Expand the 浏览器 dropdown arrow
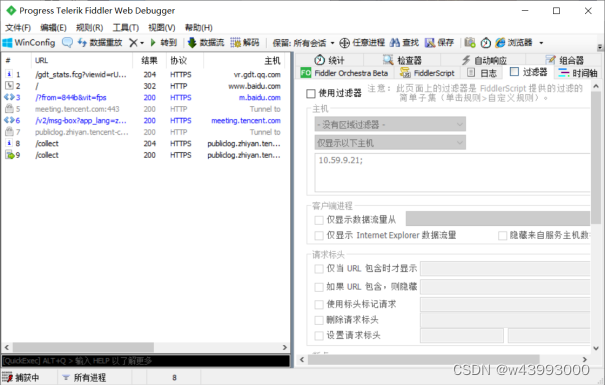Viewport: 605px width, 385px height. point(541,43)
